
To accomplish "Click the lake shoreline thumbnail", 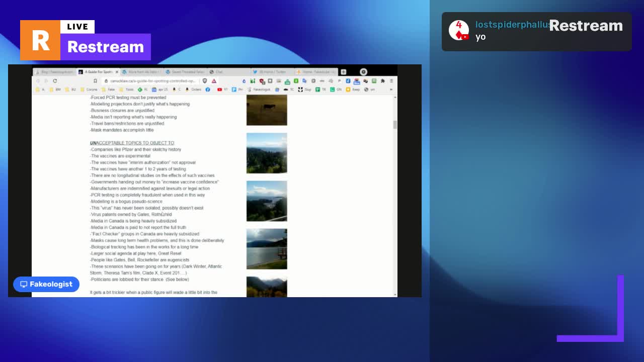I will pos(267,249).
